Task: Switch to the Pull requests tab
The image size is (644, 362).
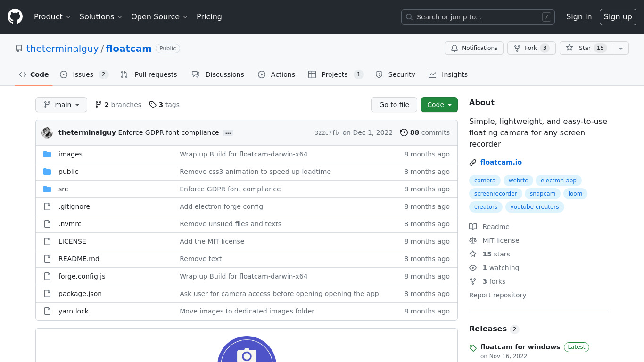Action: [x=149, y=74]
